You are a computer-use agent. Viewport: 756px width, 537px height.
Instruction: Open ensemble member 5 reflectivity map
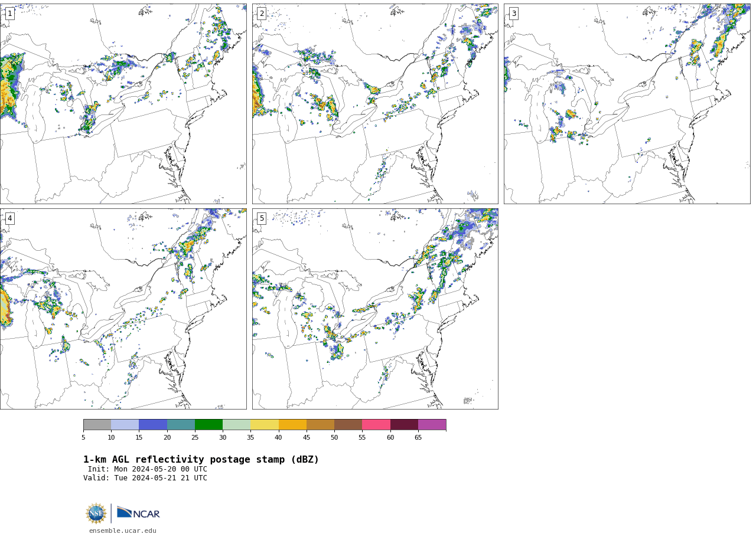tap(375, 309)
